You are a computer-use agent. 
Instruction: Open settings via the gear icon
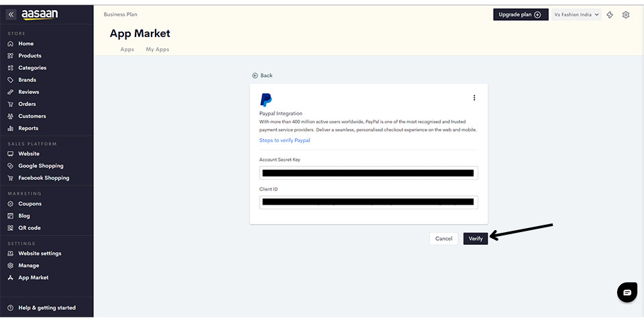click(x=626, y=15)
